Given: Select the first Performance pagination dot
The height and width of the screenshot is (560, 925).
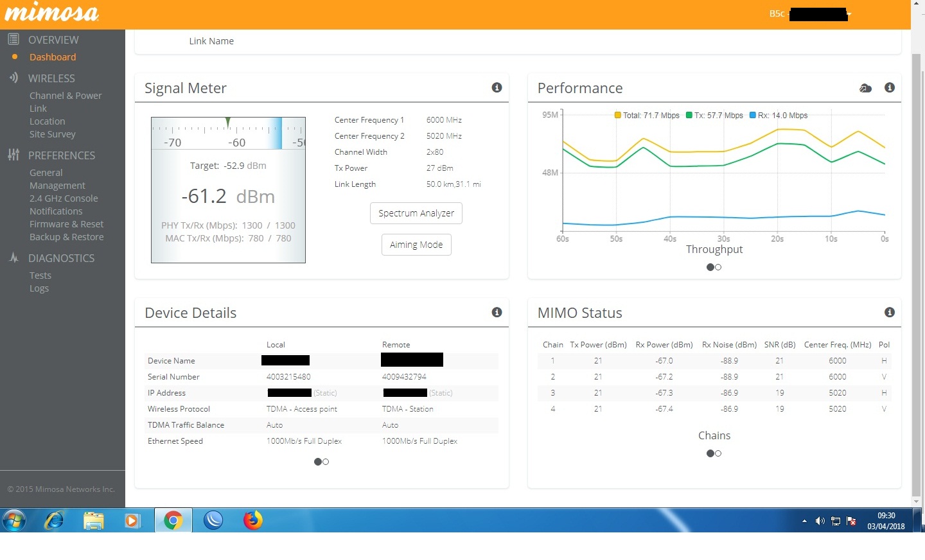Looking at the screenshot, I should point(710,267).
